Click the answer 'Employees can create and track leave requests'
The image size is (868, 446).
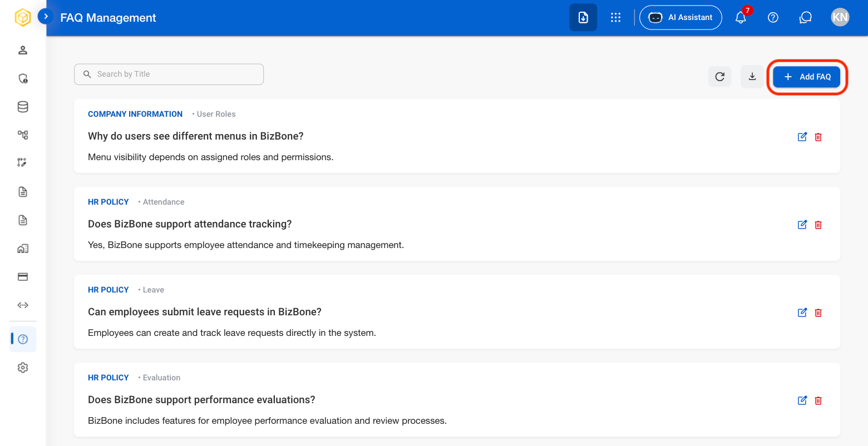tap(232, 333)
